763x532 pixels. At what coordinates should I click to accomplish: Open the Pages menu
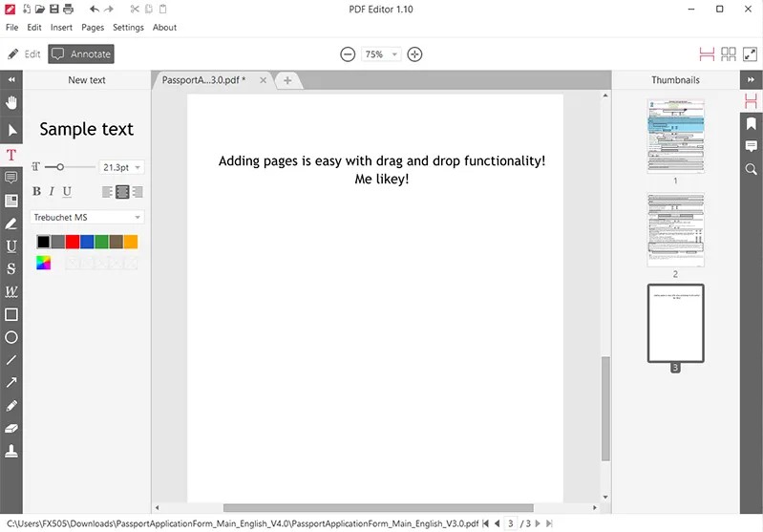coord(93,28)
